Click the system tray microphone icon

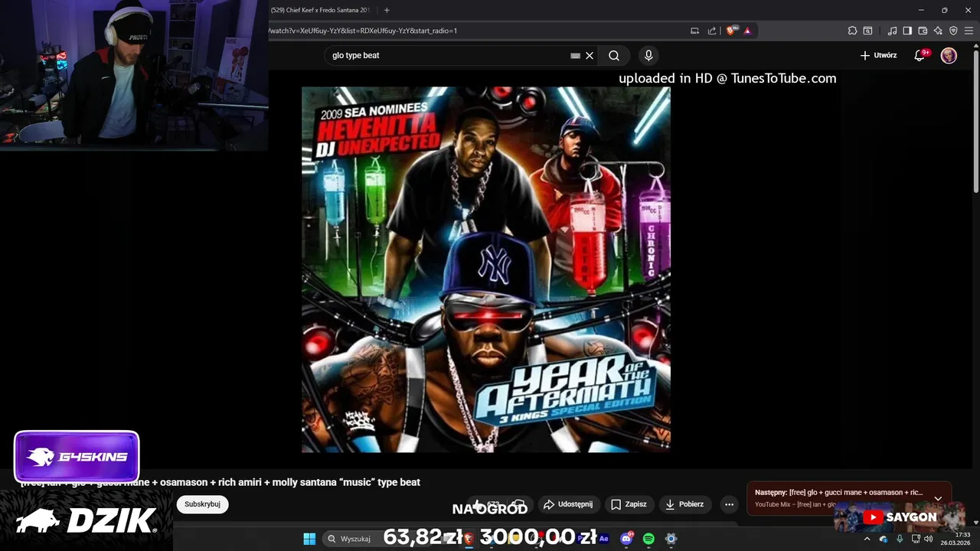900,539
